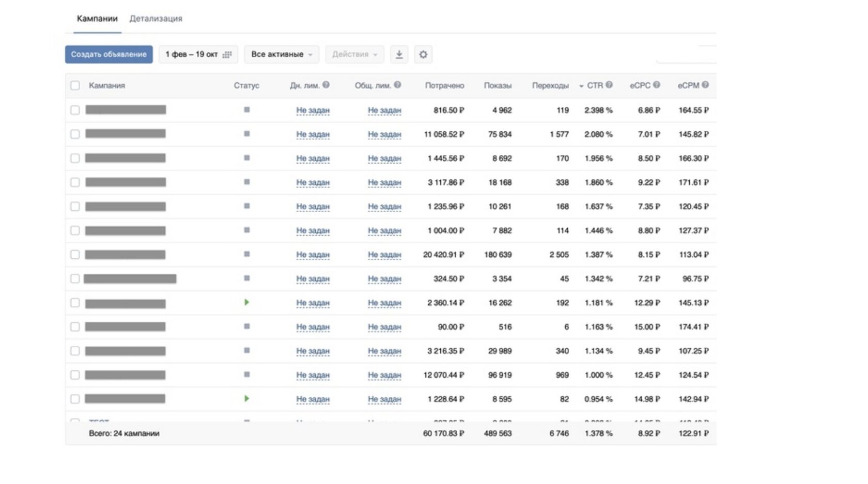Image resolution: width=868 pixels, height=484 pixels.
Task: Click green running icon in 1 228.64 ₽ row
Action: 246,399
